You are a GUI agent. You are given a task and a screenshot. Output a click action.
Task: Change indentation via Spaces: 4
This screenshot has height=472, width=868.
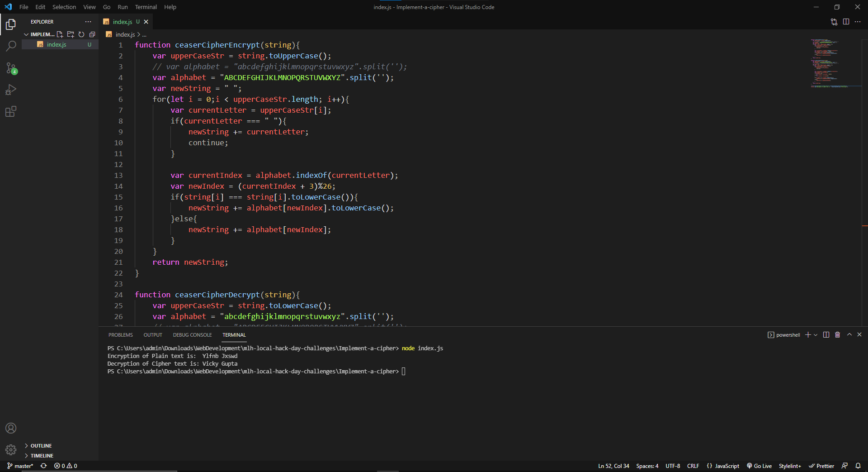[x=647, y=466]
